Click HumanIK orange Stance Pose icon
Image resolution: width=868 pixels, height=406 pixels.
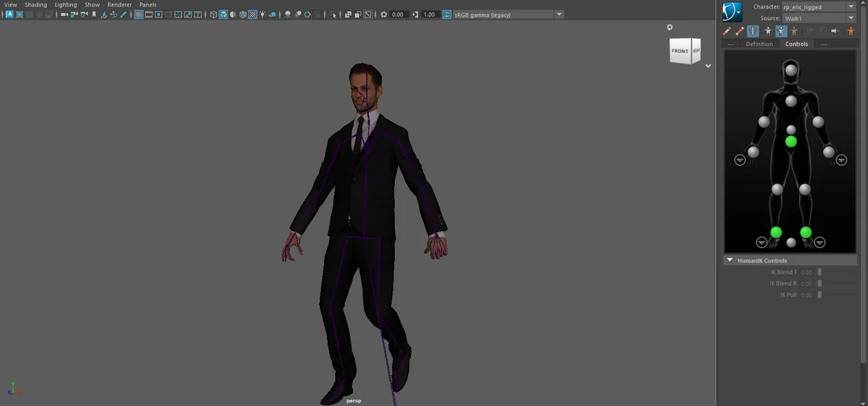coord(851,31)
